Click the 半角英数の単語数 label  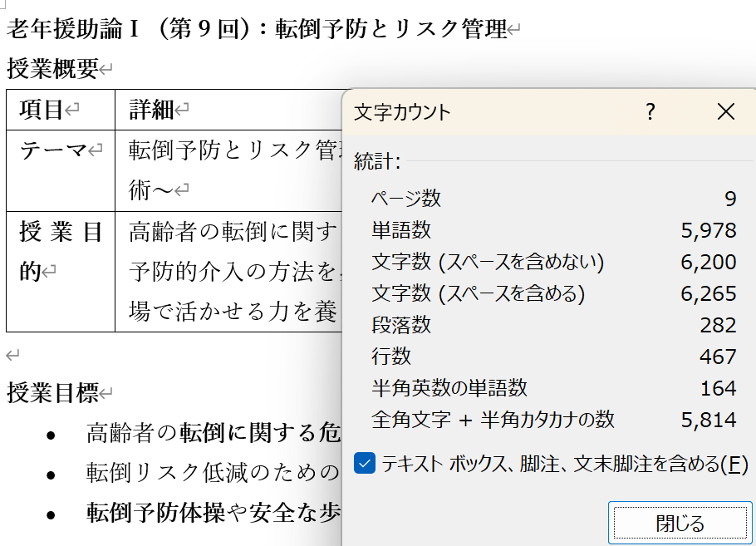[x=449, y=388]
